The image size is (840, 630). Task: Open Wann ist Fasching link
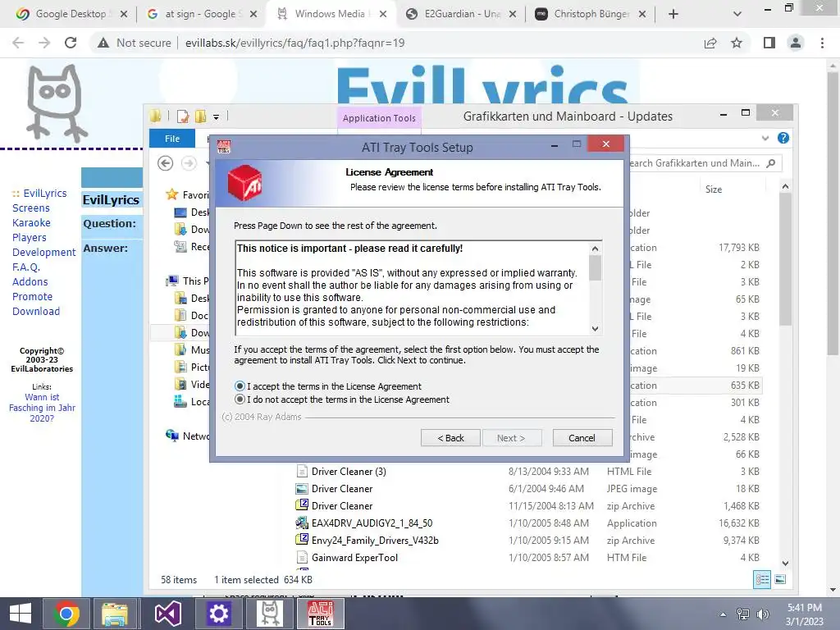[42, 408]
